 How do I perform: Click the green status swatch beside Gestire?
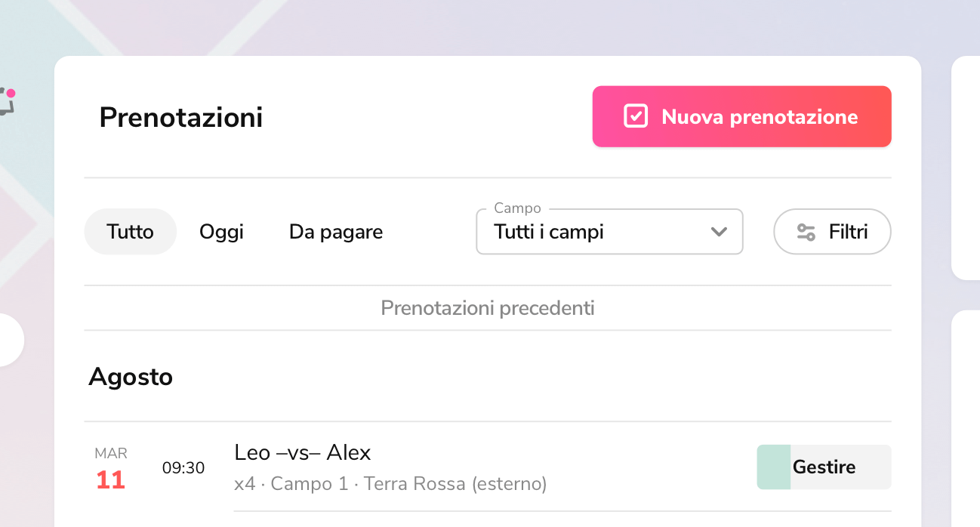click(x=773, y=467)
